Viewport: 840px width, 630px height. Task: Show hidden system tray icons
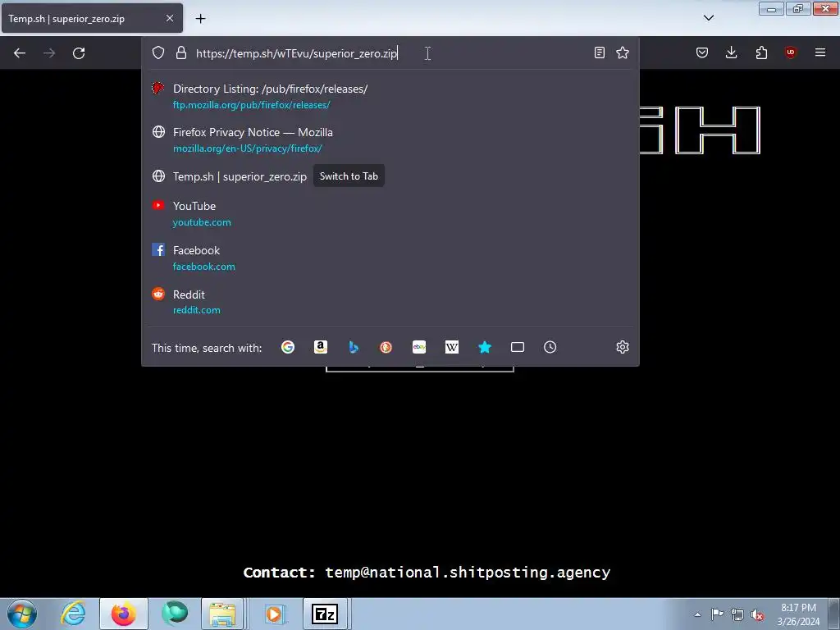pos(697,614)
